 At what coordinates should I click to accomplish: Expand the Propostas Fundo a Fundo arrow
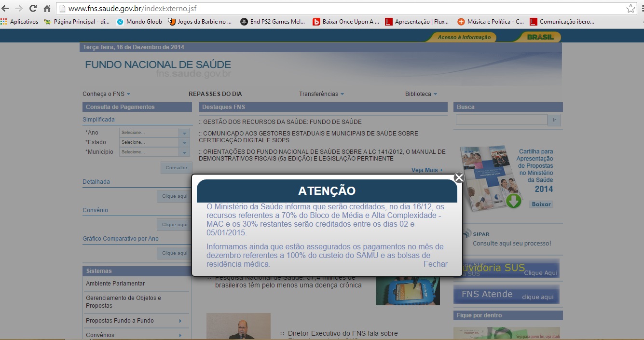click(x=180, y=321)
